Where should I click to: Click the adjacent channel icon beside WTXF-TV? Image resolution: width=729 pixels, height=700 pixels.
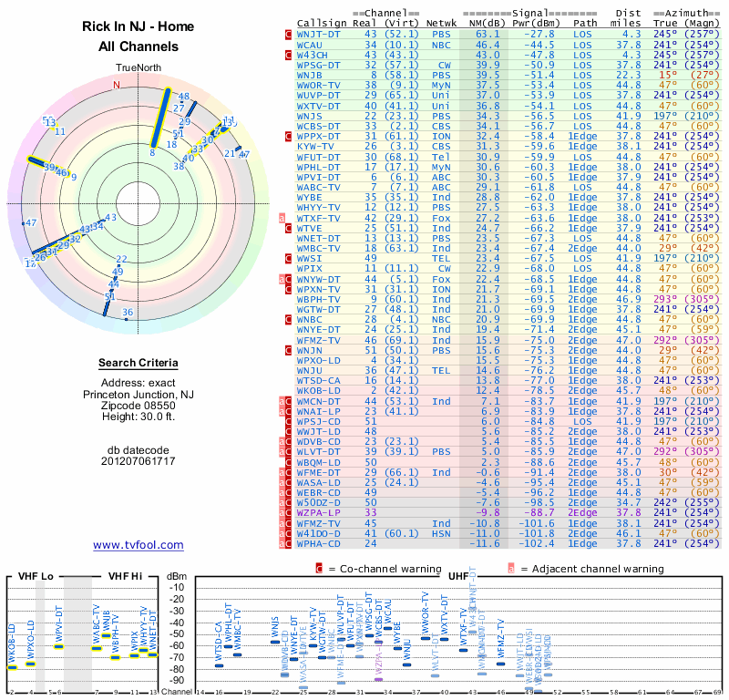tap(282, 218)
